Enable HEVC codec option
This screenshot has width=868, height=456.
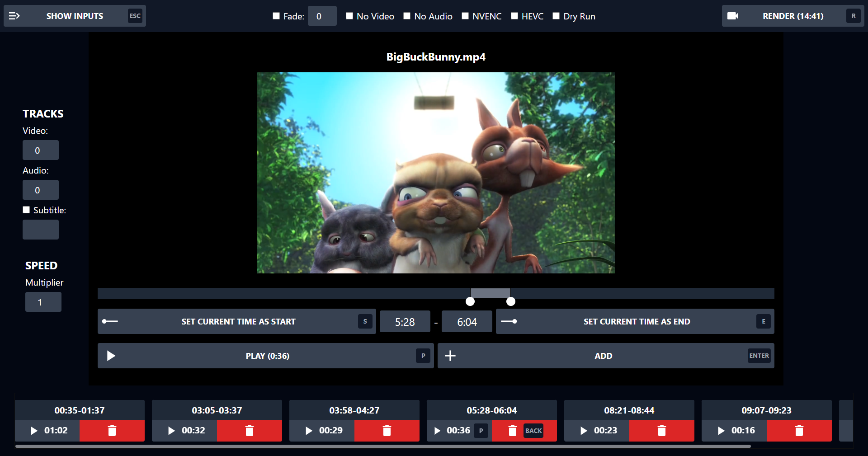tap(514, 16)
